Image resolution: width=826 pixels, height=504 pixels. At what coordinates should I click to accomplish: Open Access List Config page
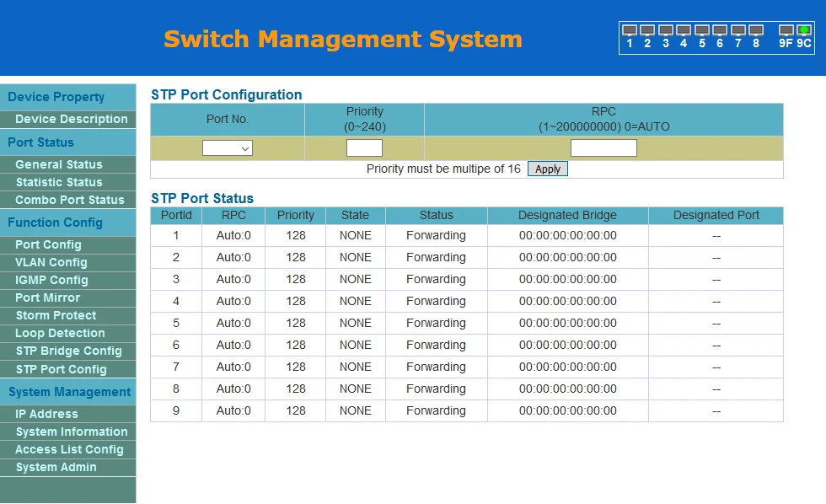point(69,449)
